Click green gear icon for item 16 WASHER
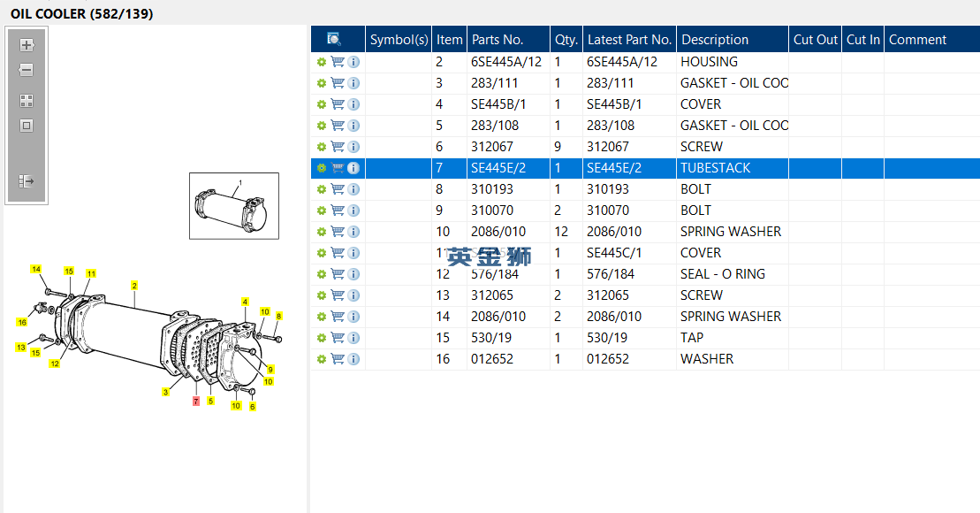The width and height of the screenshot is (980, 513). click(322, 359)
